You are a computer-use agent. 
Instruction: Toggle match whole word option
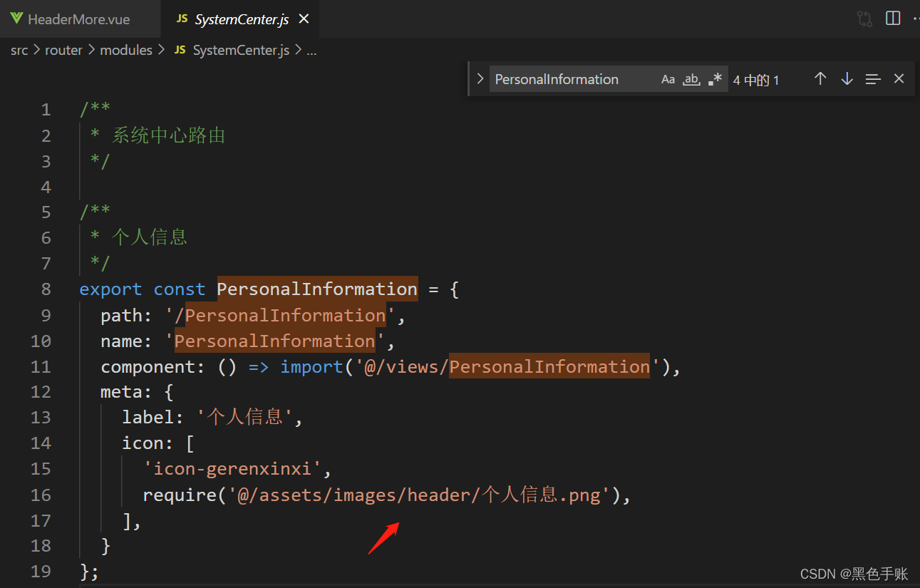pos(691,79)
